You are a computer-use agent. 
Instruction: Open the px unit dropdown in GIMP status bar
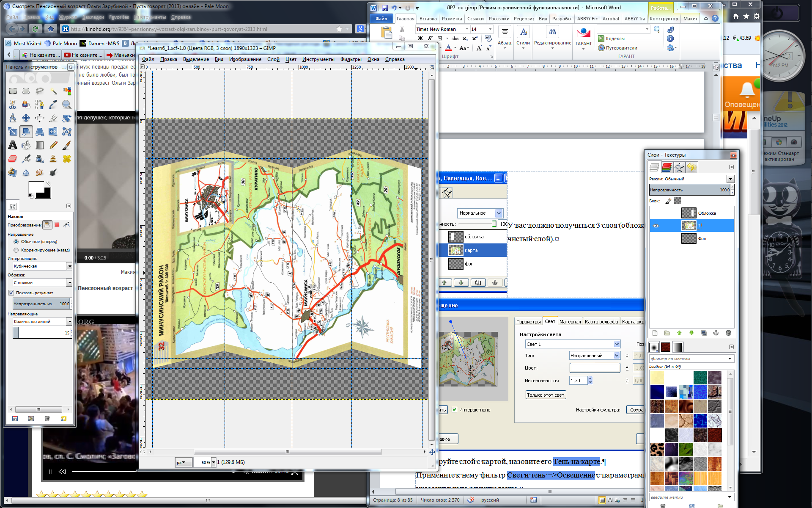point(184,462)
